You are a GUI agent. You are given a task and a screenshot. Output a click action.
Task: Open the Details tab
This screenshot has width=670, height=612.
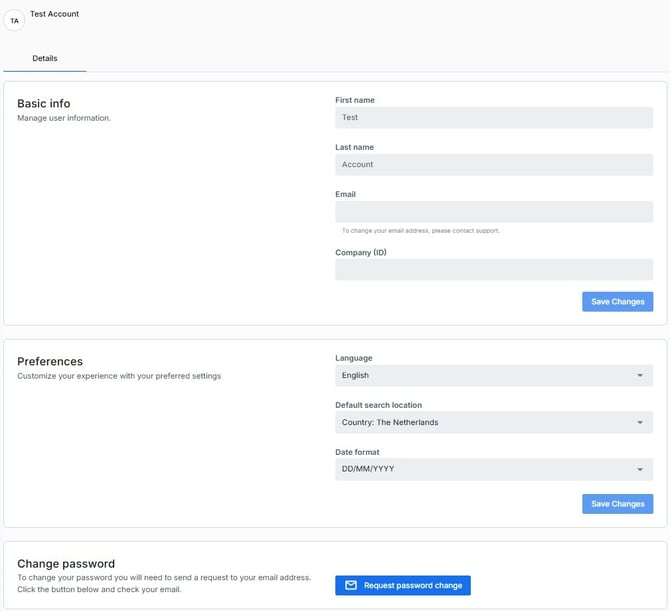pos(45,59)
